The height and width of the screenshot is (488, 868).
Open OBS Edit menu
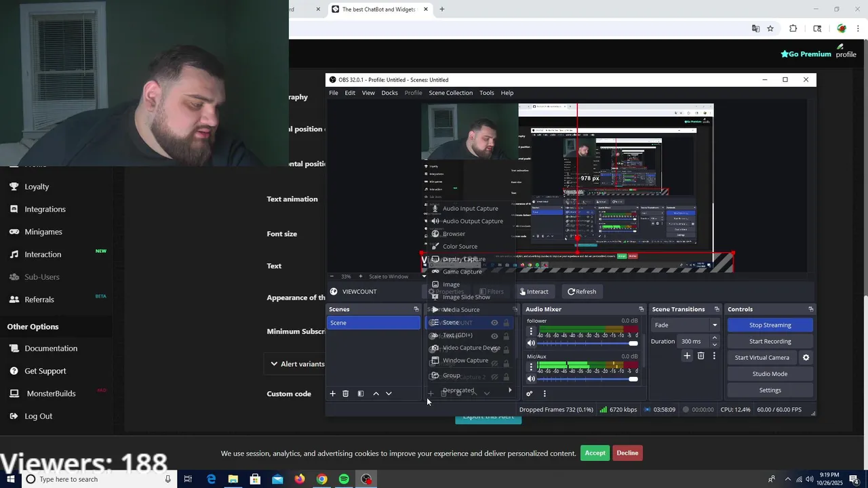click(350, 93)
